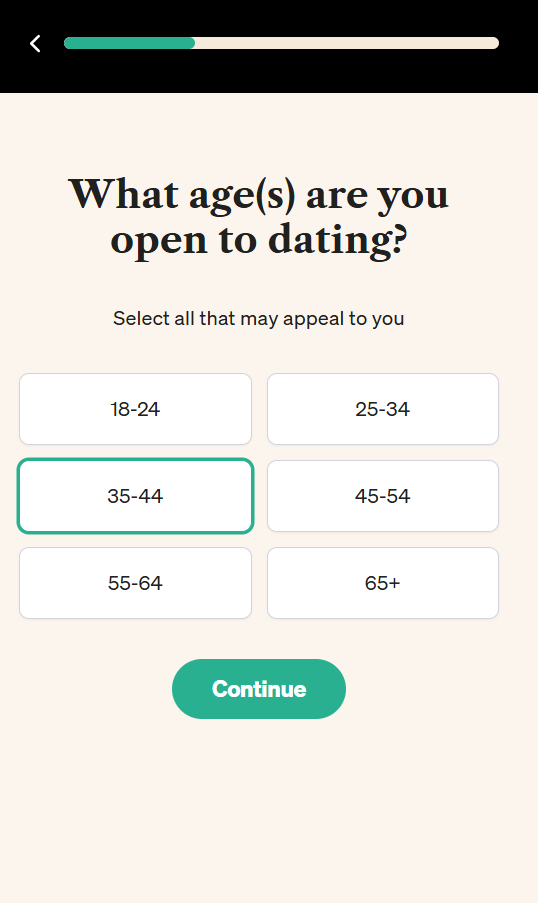This screenshot has height=903, width=538.
Task: Click the empty area beneath Continue button
Action: (x=269, y=806)
